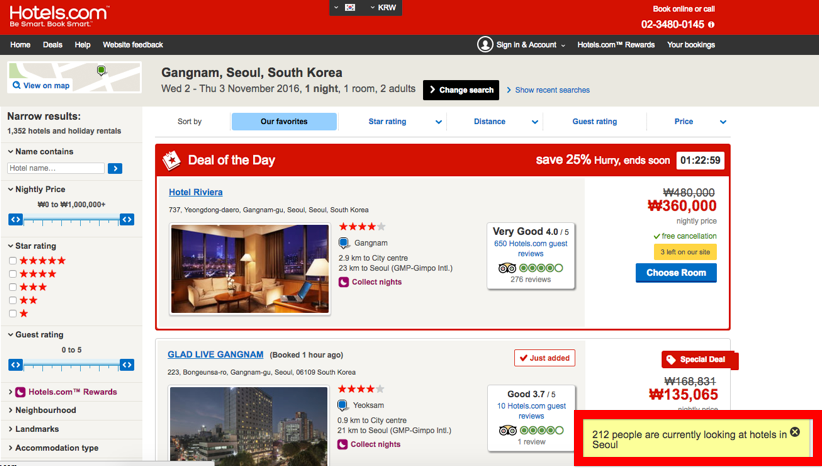
Task: Open the Home menu item
Action: (x=20, y=45)
